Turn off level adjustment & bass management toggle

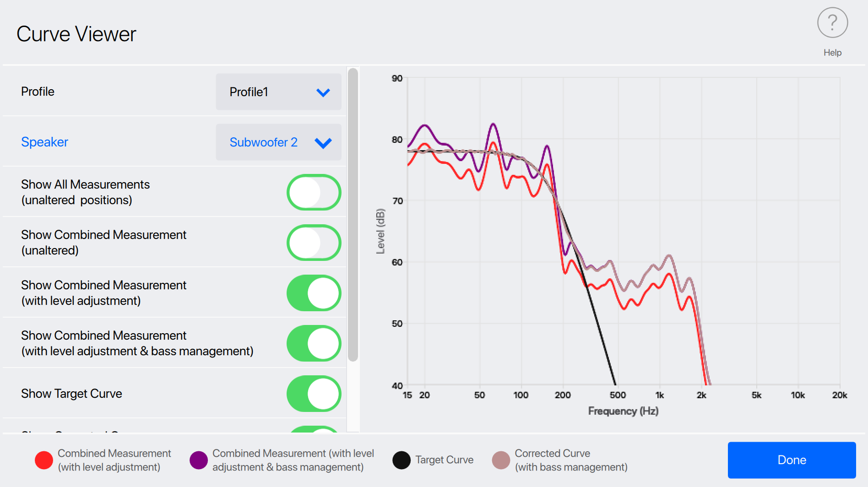[314, 343]
